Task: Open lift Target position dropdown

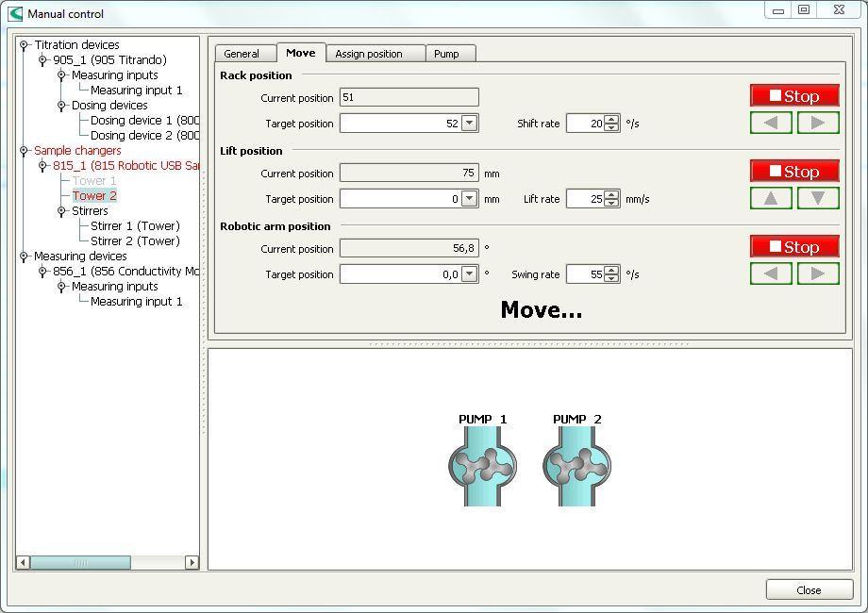Action: click(x=469, y=199)
